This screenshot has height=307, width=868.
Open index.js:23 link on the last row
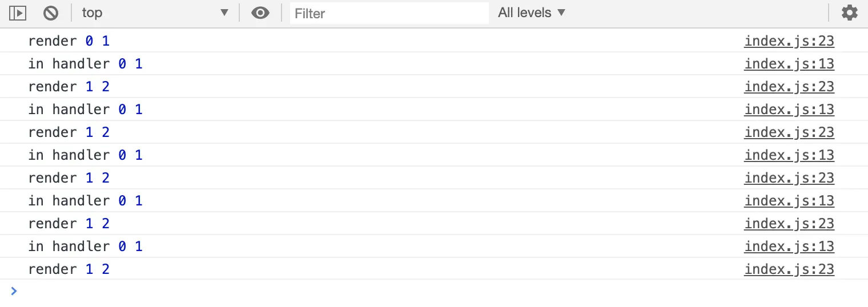(789, 269)
